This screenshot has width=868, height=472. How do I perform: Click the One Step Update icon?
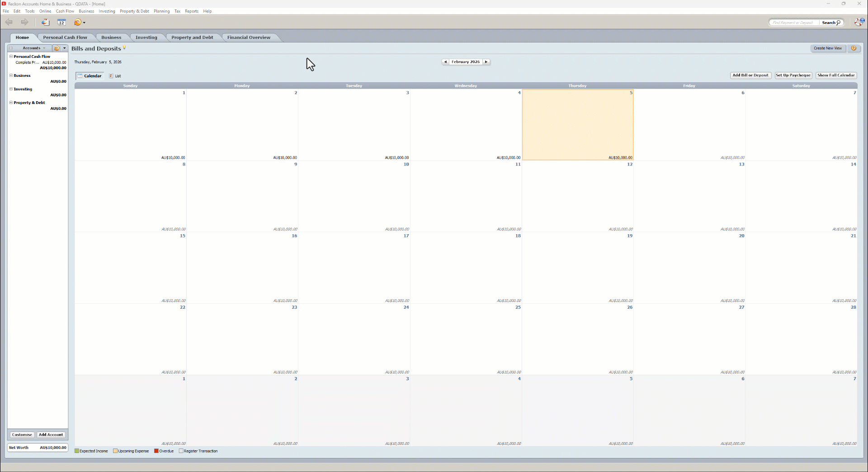78,22
